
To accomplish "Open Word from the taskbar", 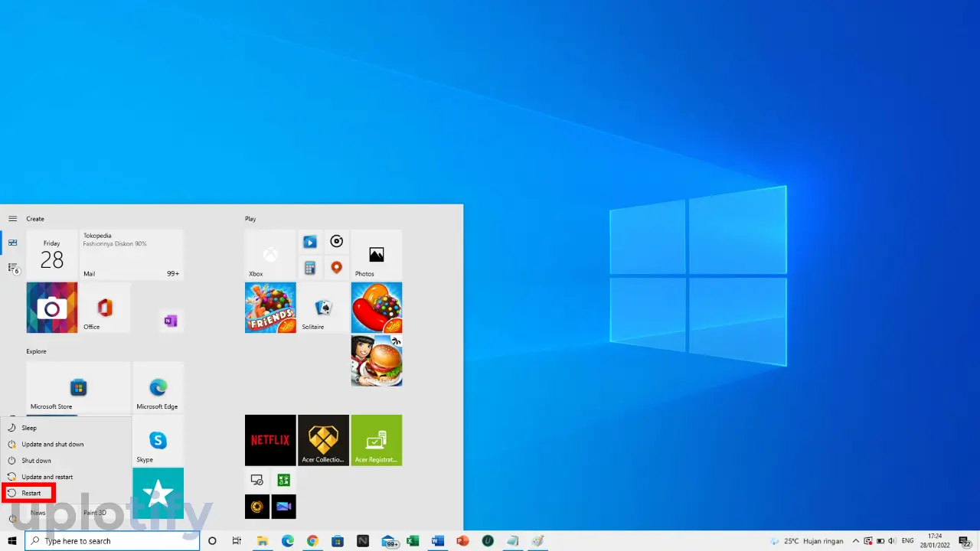I will 437,541.
